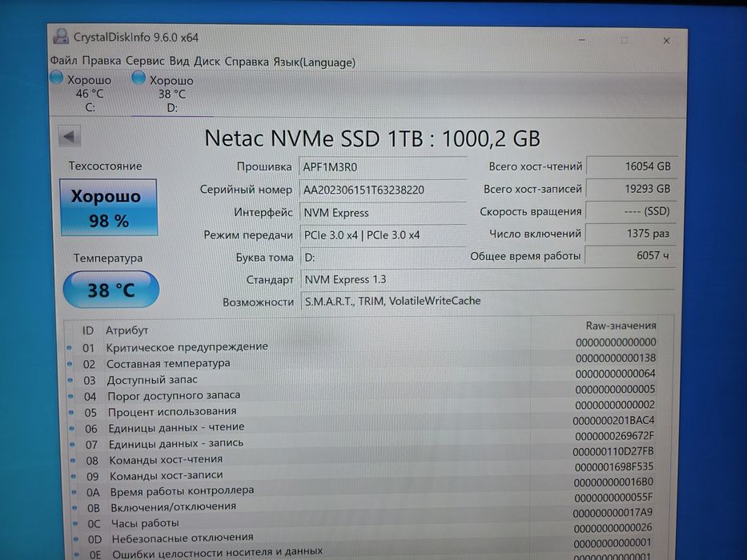
Task: Click raw value 000000000017A9
Action: [612, 513]
